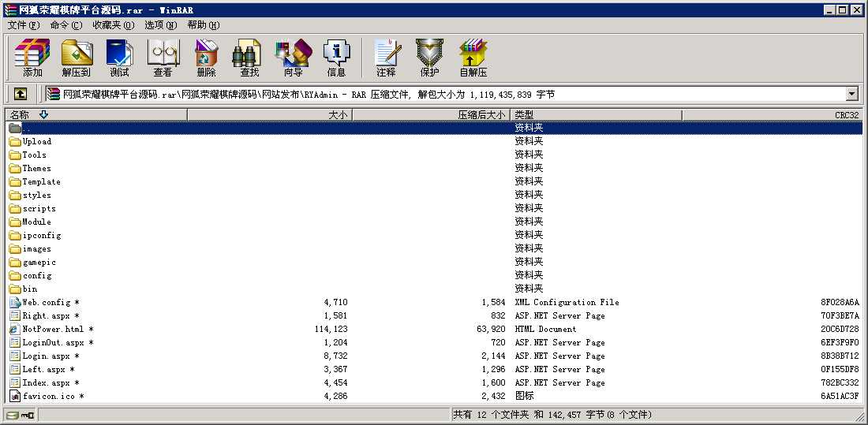Select the parent folder '..' row icon
868x425 pixels.
coord(15,128)
